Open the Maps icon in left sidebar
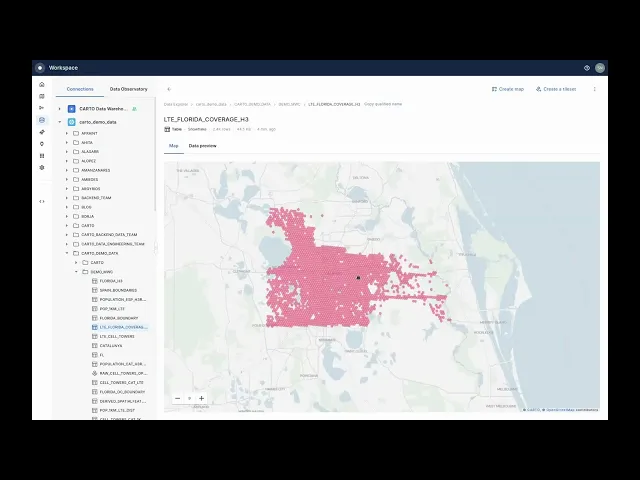 [x=42, y=96]
